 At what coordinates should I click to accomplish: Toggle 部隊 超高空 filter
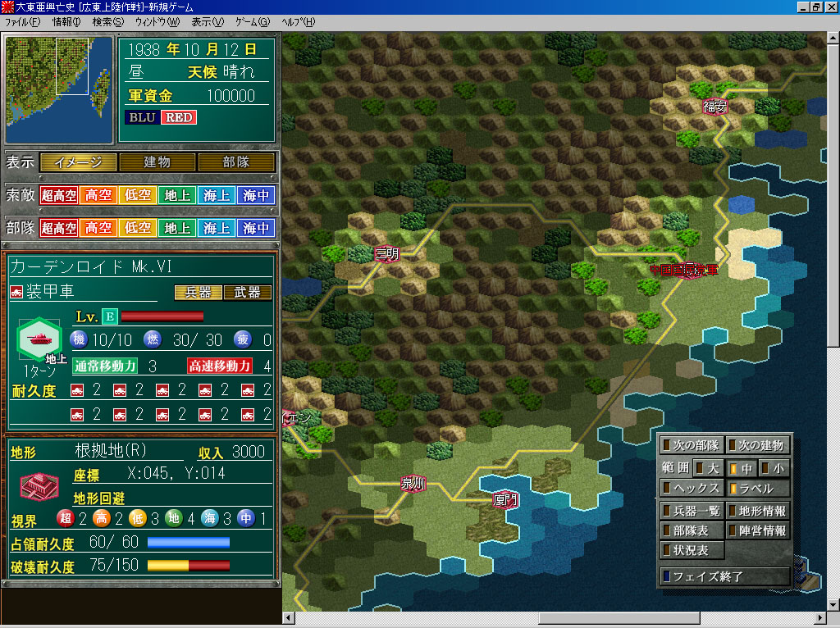pyautogui.click(x=59, y=228)
